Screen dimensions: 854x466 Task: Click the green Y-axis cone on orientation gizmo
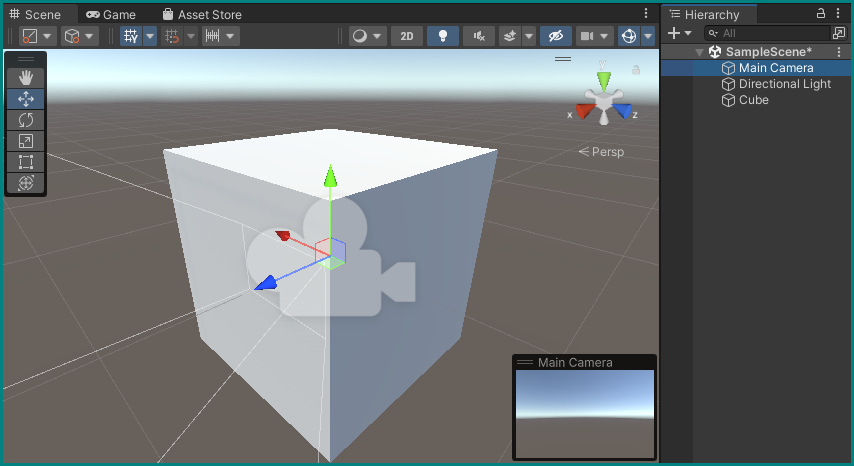[603, 78]
